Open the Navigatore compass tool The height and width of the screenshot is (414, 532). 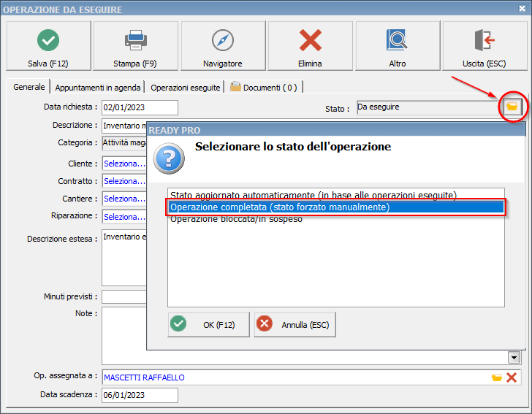tap(223, 46)
